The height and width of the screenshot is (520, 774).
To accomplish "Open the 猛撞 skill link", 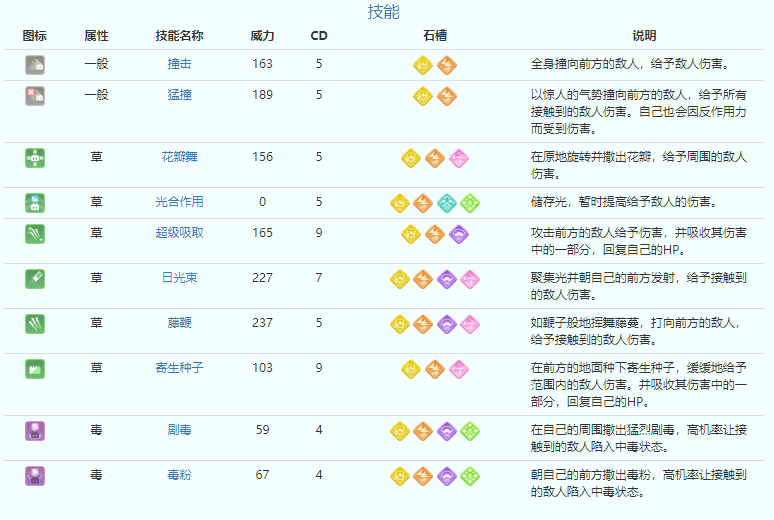I will (179, 95).
